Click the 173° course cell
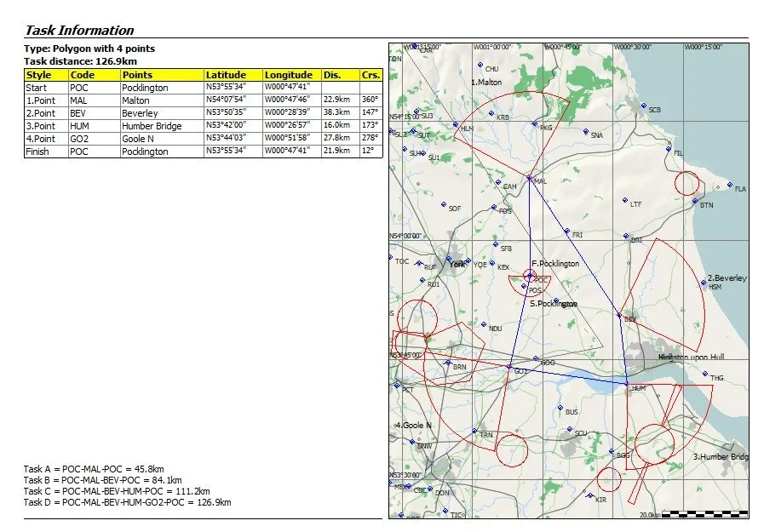This screenshot has width=764, height=532. tap(371, 125)
